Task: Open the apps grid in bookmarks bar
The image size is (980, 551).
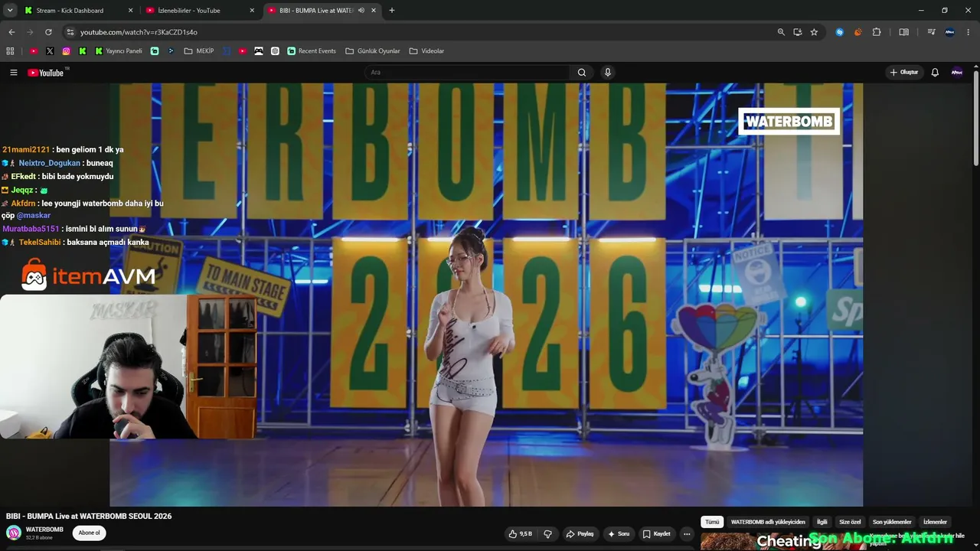Action: point(10,51)
